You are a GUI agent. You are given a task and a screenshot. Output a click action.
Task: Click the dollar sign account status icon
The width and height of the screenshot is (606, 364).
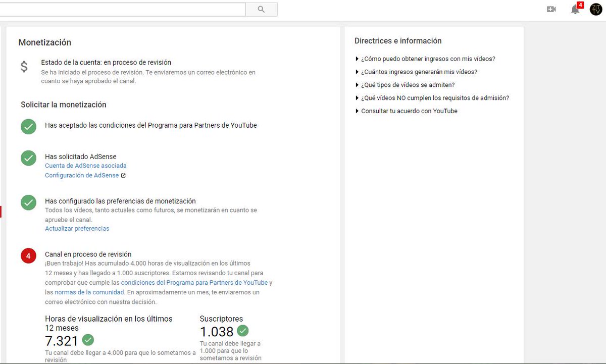tap(24, 67)
